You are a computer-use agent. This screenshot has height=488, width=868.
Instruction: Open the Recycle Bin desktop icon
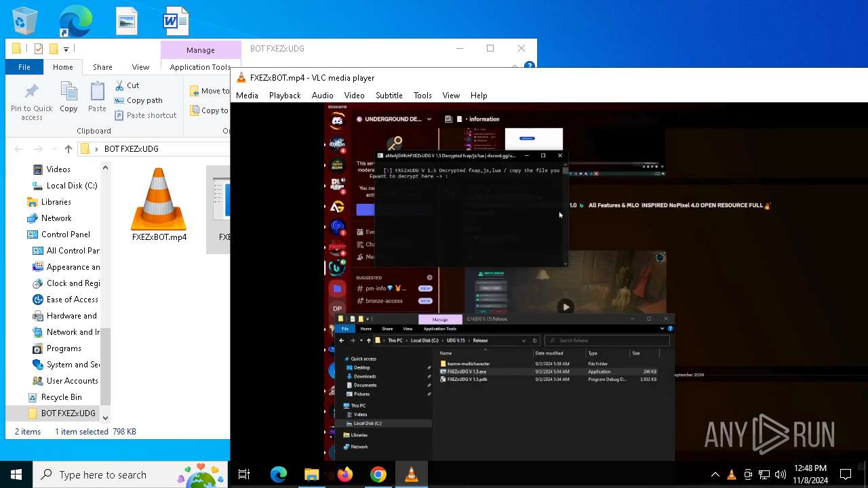[25, 21]
